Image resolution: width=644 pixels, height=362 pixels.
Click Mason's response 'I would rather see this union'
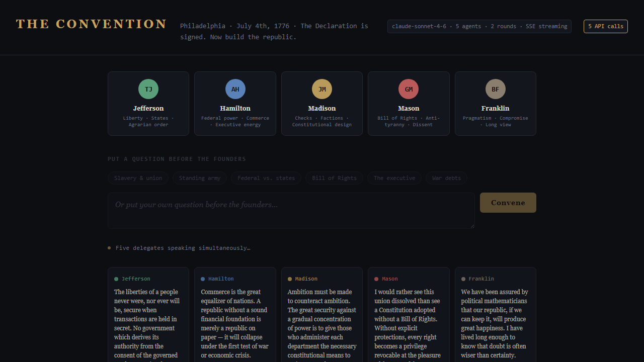[x=408, y=325]
